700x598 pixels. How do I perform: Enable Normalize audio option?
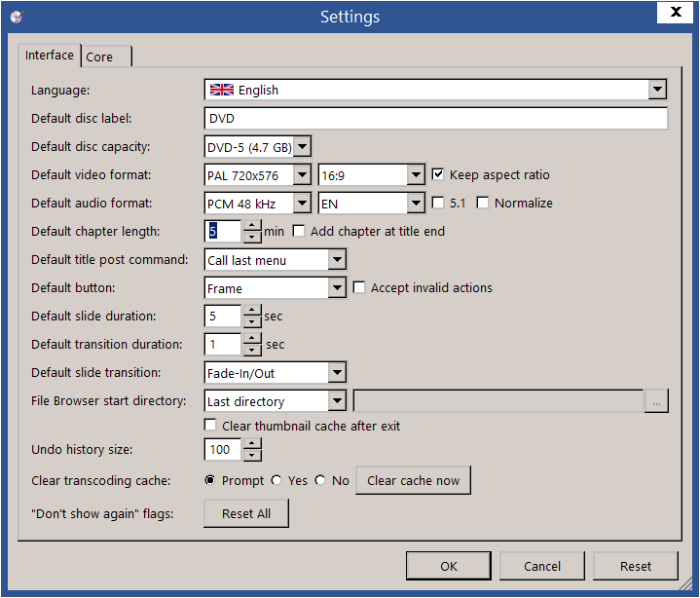(483, 204)
